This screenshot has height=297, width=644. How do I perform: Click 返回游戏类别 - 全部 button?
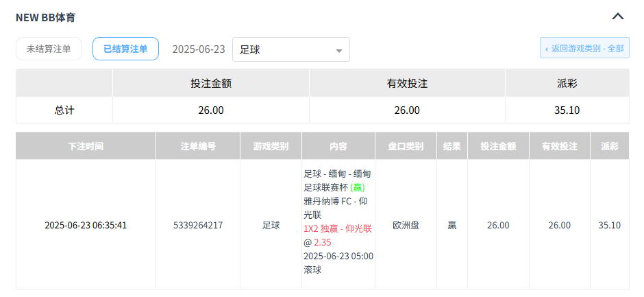tap(584, 49)
